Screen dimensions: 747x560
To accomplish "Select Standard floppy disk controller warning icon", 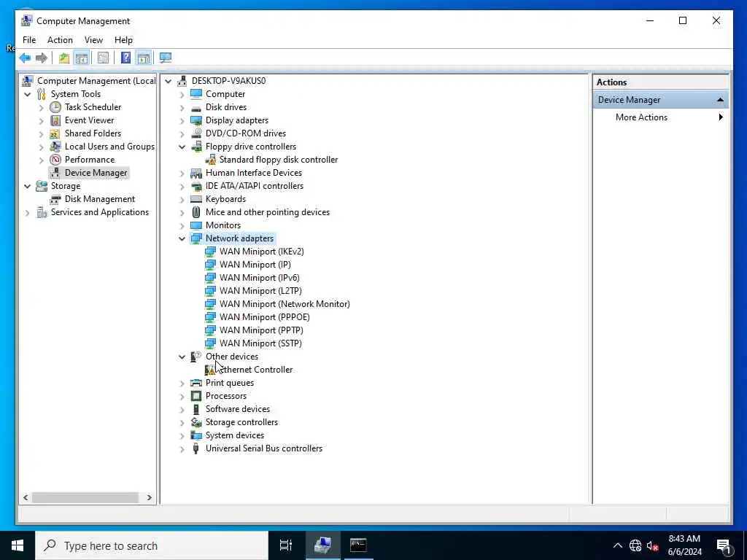I will pyautogui.click(x=210, y=160).
